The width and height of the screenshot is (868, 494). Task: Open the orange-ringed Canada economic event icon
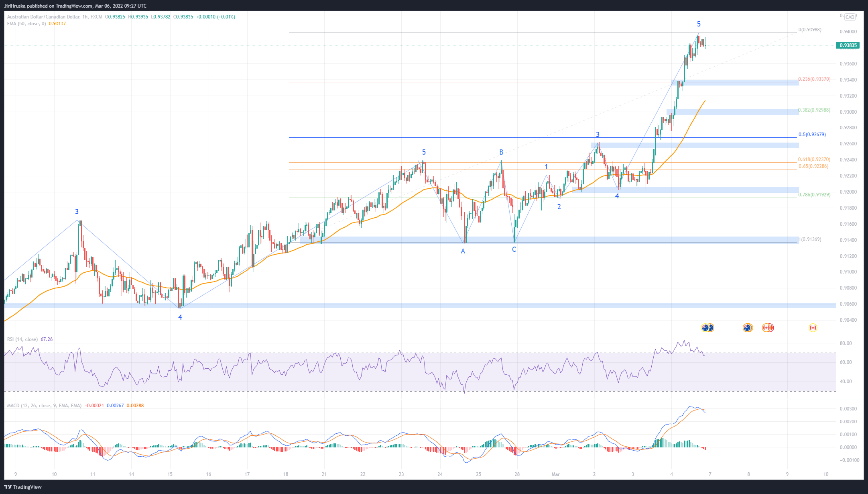point(767,328)
